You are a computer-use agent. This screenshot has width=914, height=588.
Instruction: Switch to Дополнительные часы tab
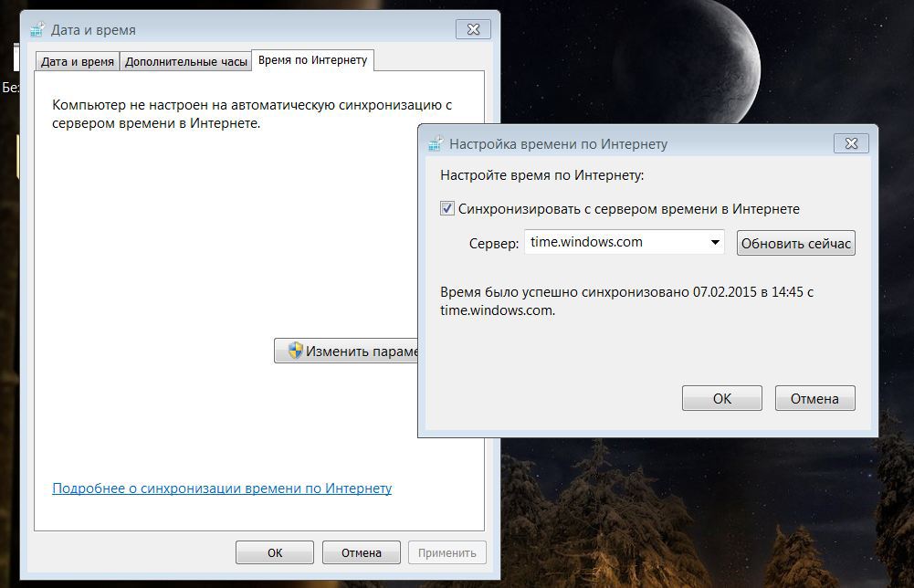pos(186,62)
